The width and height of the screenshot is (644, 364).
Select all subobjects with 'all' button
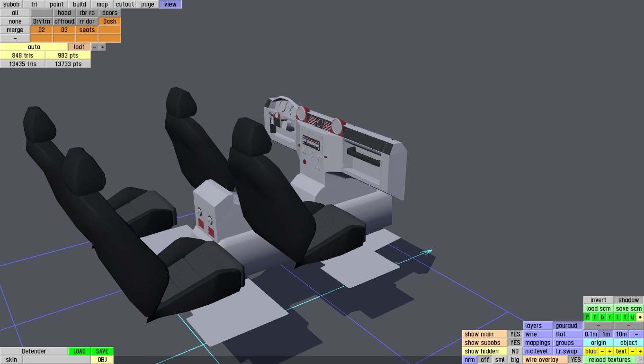click(15, 13)
